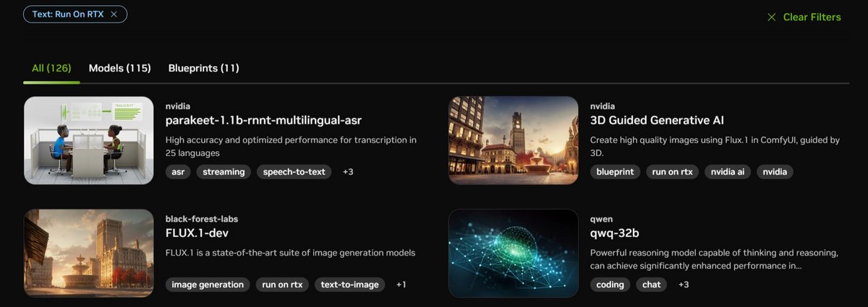The width and height of the screenshot is (868, 307).
Task: Click the chat tag
Action: (x=652, y=285)
